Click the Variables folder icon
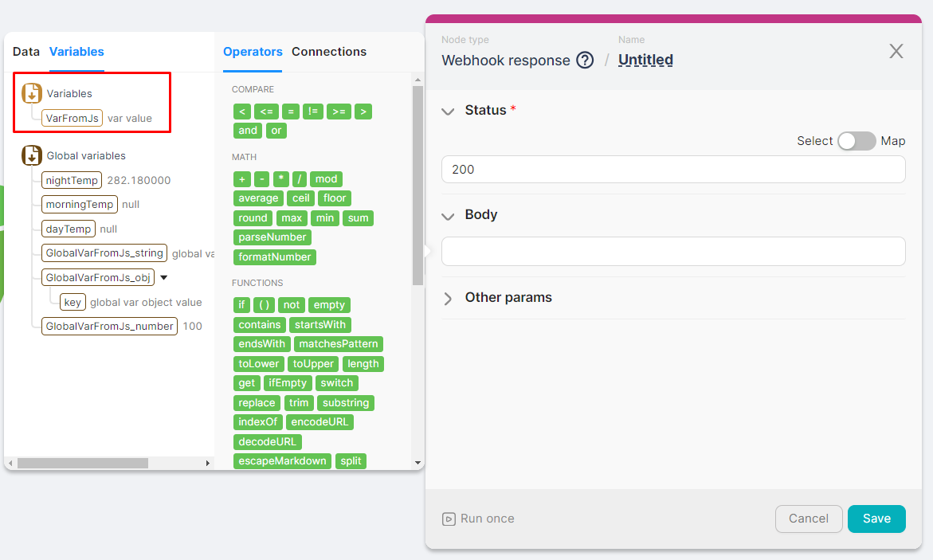The image size is (933, 560). click(32, 93)
